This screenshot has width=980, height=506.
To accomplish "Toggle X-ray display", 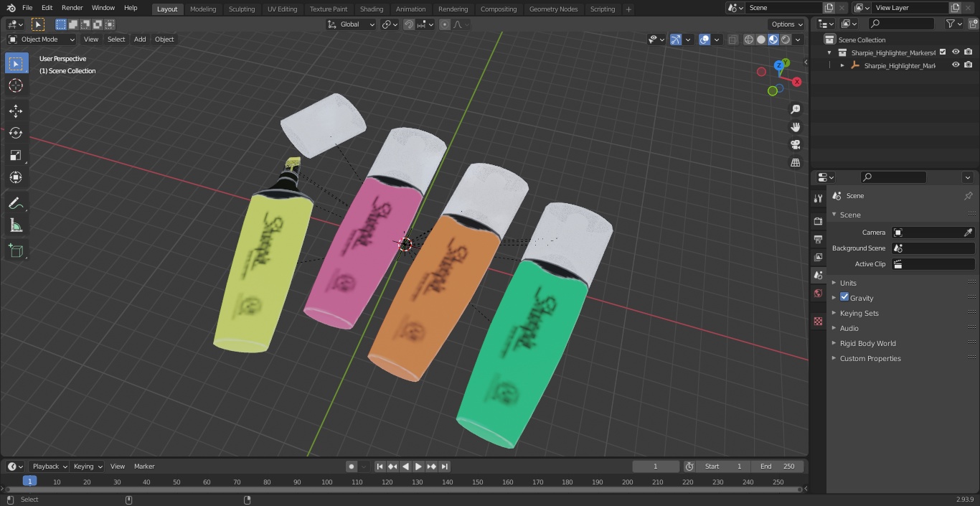I will tap(732, 39).
